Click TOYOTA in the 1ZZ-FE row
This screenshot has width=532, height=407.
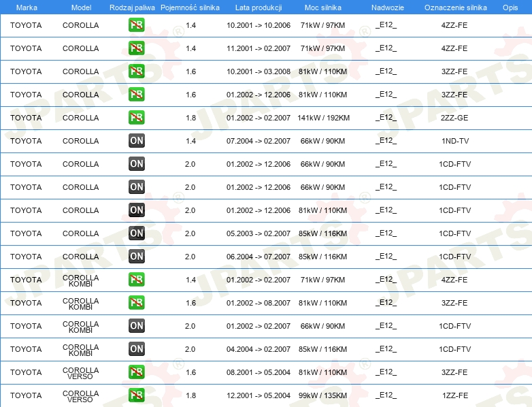tap(26, 395)
